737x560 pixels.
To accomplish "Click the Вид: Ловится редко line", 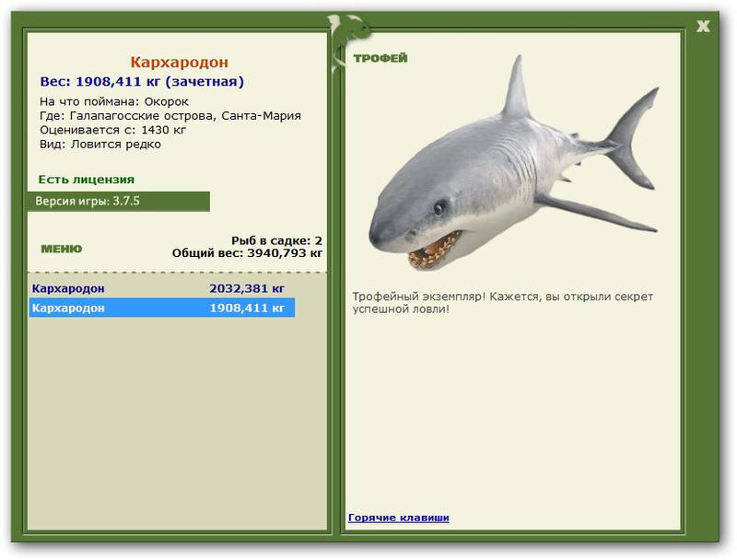I will pos(100,145).
